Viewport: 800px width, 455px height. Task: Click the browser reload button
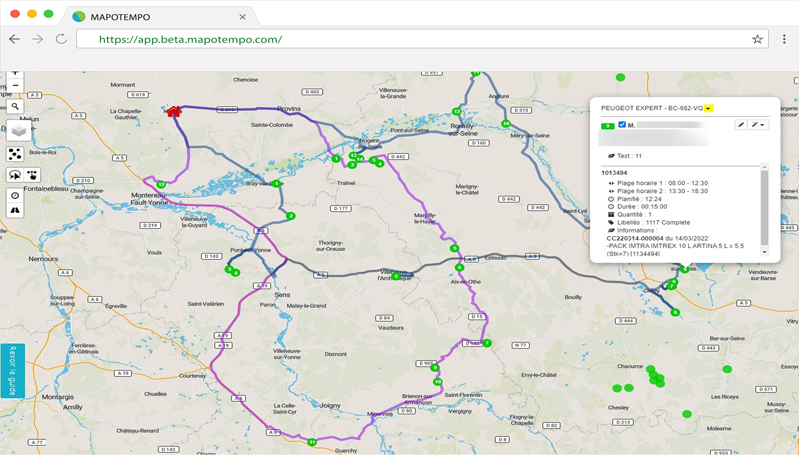pos(61,39)
